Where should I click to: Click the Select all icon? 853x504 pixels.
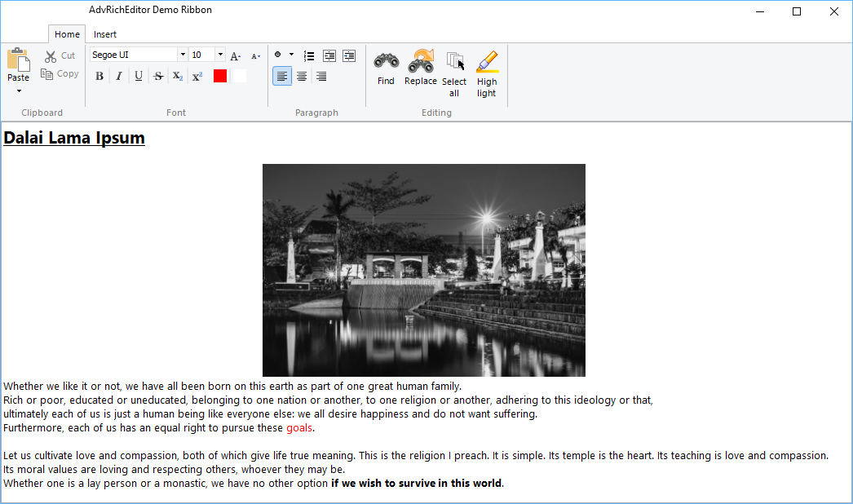coord(454,62)
